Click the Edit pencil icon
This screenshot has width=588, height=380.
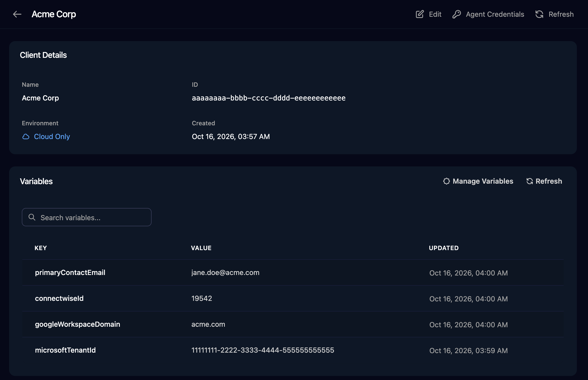tap(420, 14)
